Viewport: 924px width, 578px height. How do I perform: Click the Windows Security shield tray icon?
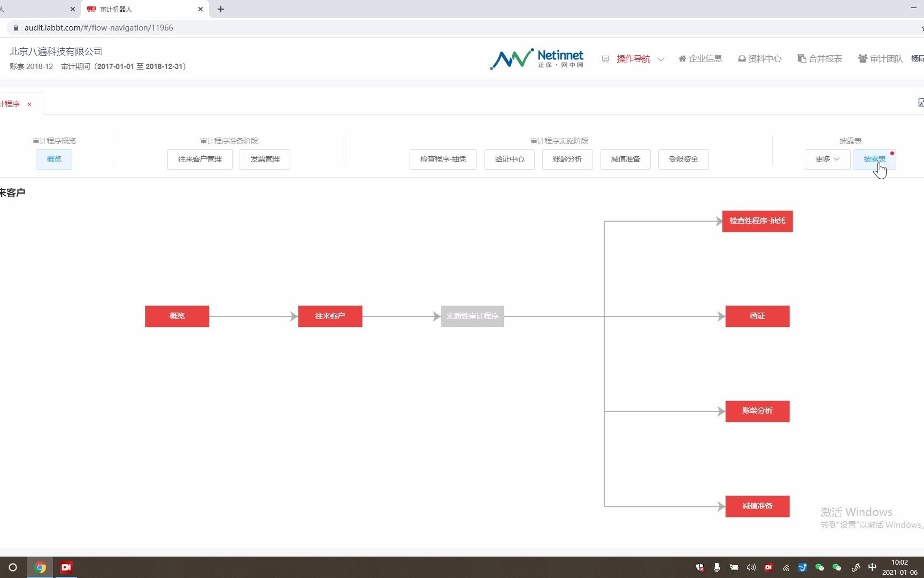coord(699,567)
